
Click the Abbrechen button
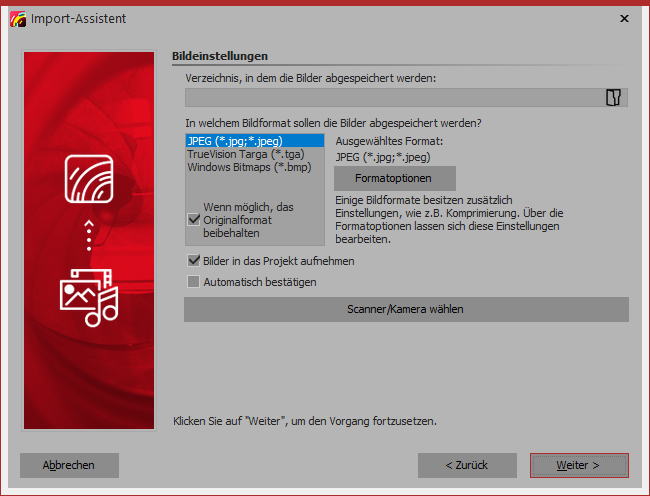69,465
